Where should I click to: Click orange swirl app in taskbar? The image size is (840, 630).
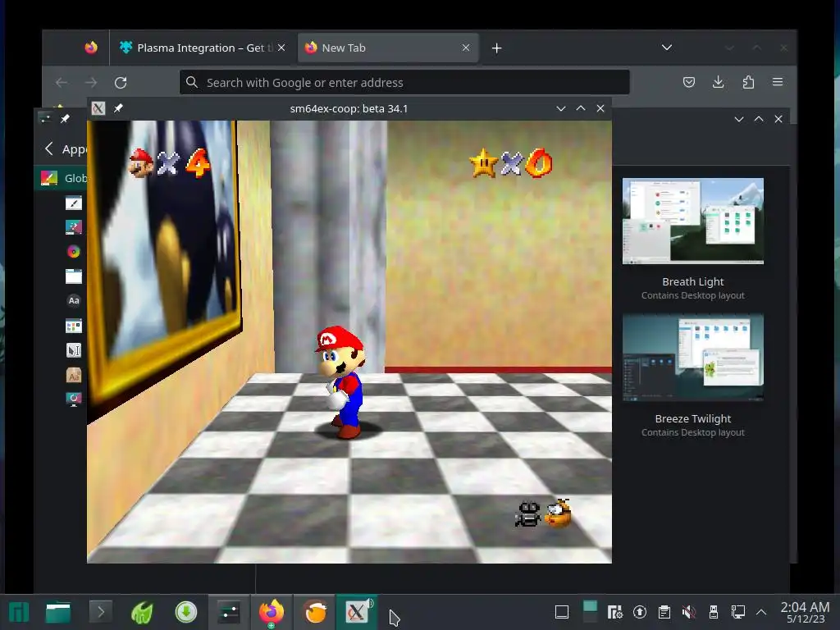point(314,612)
